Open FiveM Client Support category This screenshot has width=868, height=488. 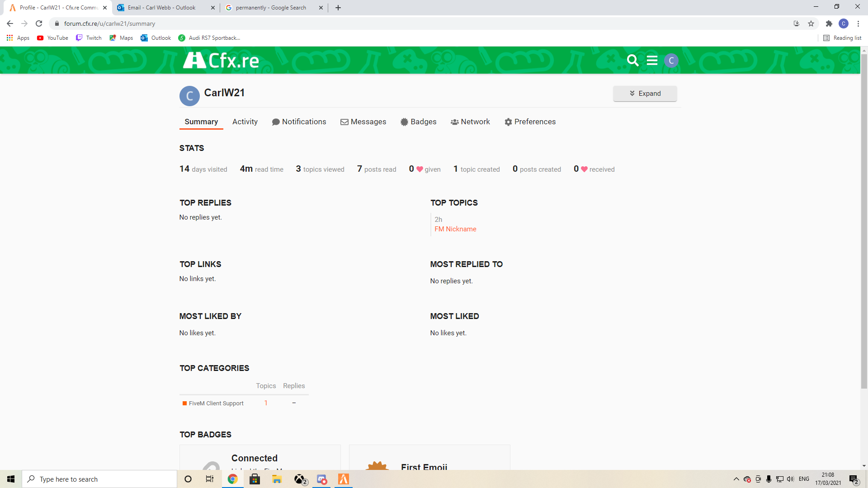[213, 403]
